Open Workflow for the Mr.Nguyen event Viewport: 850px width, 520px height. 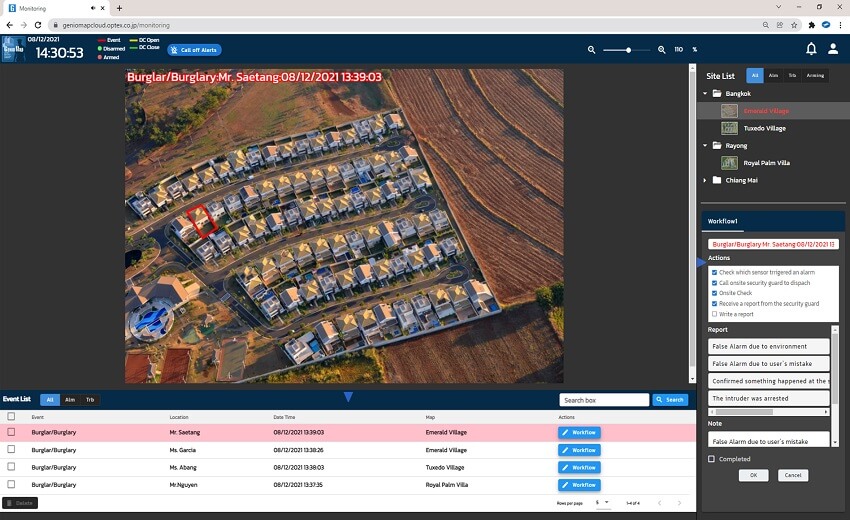pos(579,484)
